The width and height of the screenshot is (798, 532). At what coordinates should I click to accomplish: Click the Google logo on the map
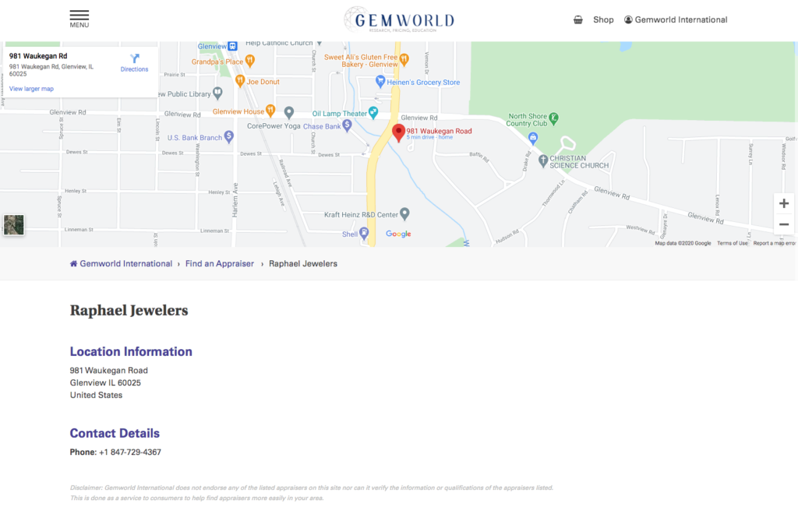(397, 233)
